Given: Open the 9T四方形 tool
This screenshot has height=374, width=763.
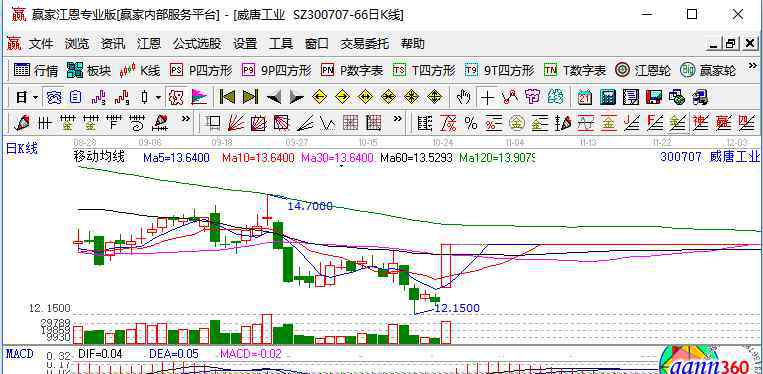Looking at the screenshot, I should (499, 71).
